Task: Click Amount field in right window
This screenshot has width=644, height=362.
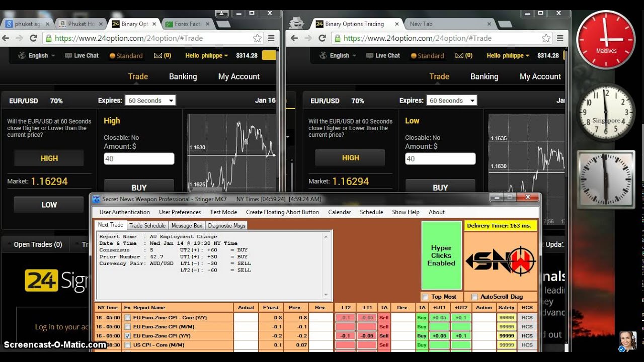Action: click(x=440, y=159)
